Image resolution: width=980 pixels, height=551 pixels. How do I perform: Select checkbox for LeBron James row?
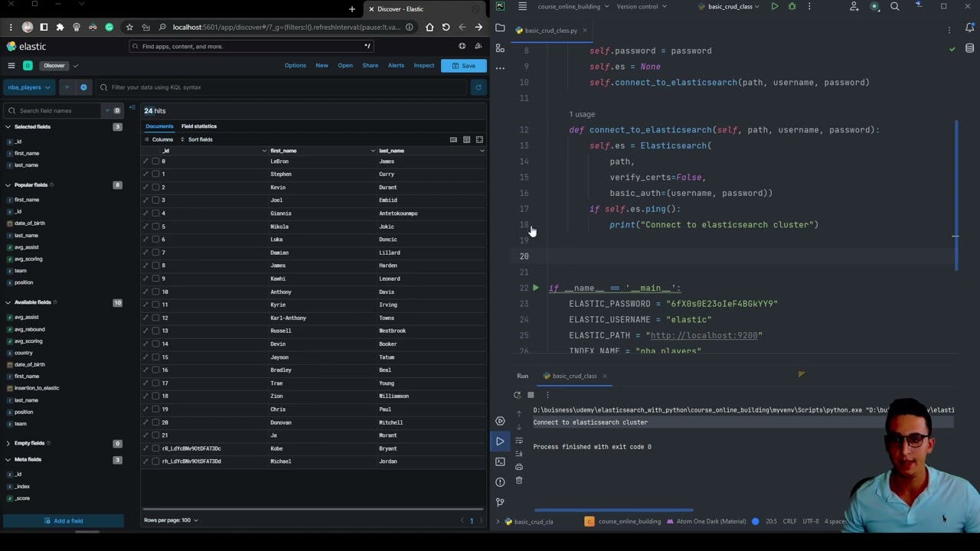pyautogui.click(x=155, y=161)
